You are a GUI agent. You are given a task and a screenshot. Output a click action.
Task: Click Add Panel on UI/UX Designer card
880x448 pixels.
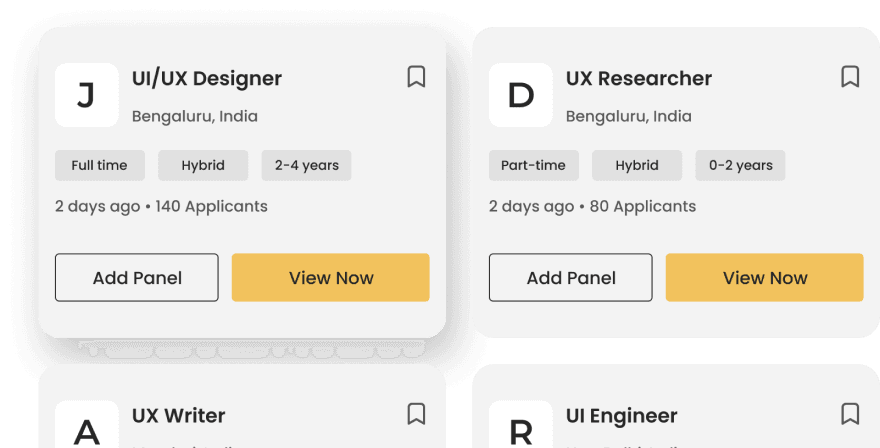click(136, 277)
